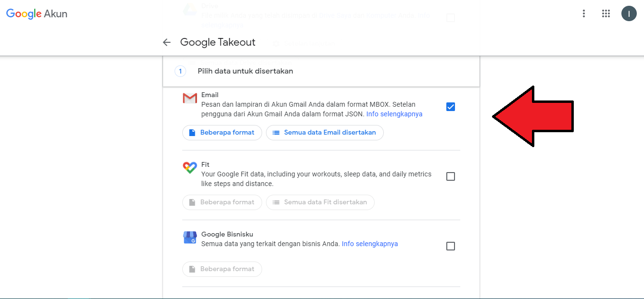Click 'Info selengkapnya' link for Email
Screen dimensions: 644x299
click(x=394, y=114)
